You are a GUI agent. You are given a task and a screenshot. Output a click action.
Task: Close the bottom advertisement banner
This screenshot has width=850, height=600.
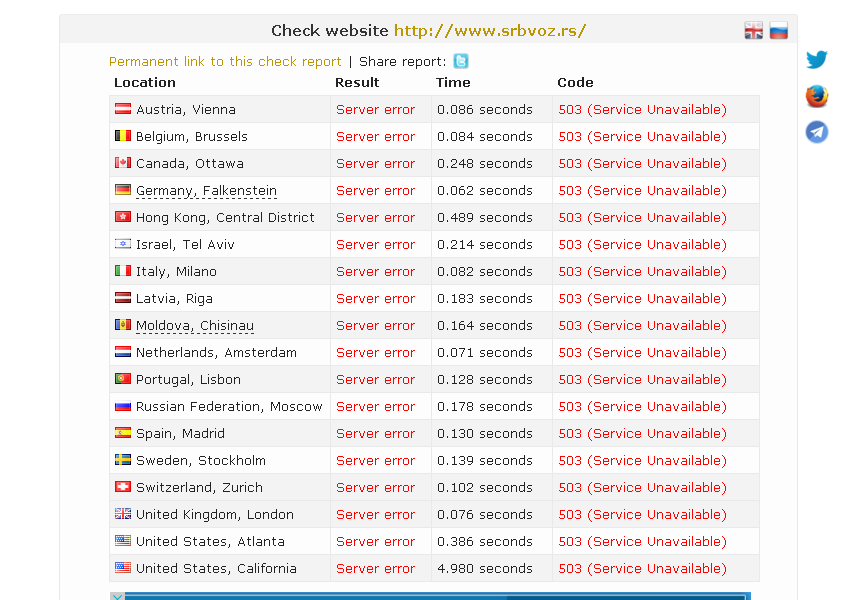pos(117,596)
